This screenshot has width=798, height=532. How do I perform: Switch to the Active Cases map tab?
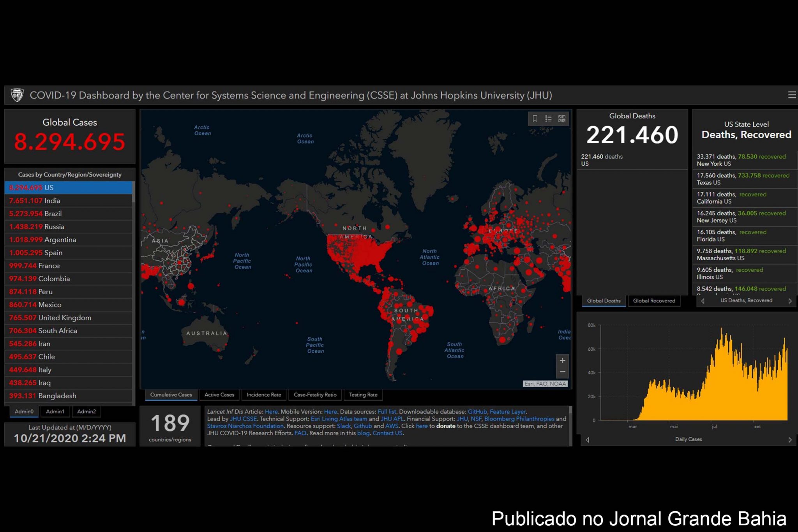(x=219, y=395)
